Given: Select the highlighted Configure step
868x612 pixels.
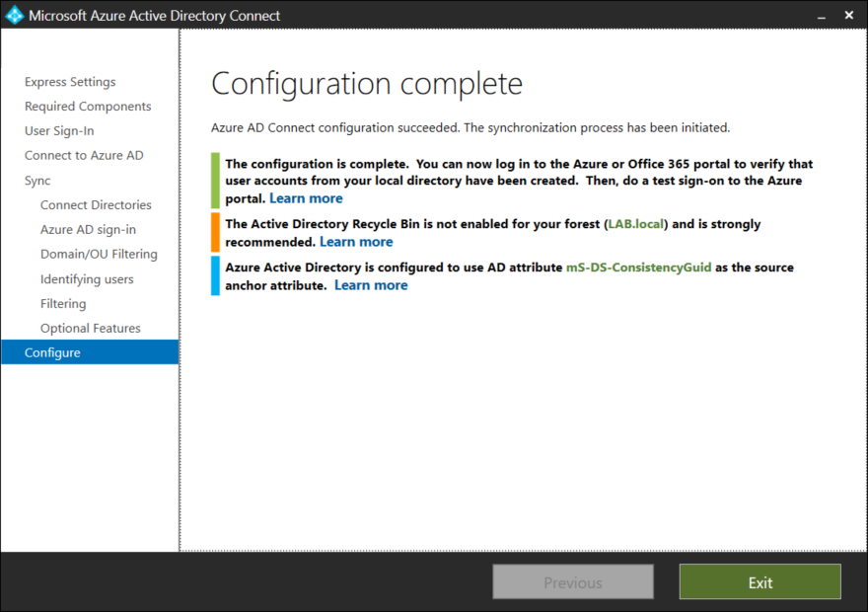Looking at the screenshot, I should 90,352.
